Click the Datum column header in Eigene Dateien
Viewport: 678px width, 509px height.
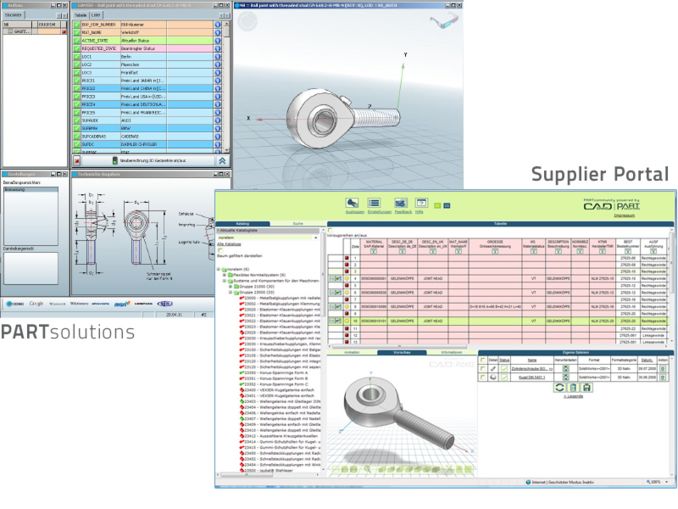pos(647,360)
